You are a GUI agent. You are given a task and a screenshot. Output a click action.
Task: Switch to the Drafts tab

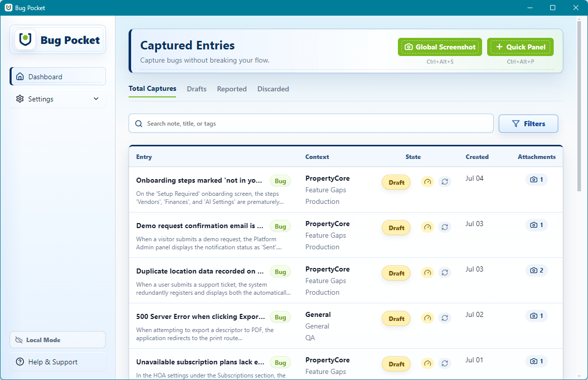coord(197,89)
